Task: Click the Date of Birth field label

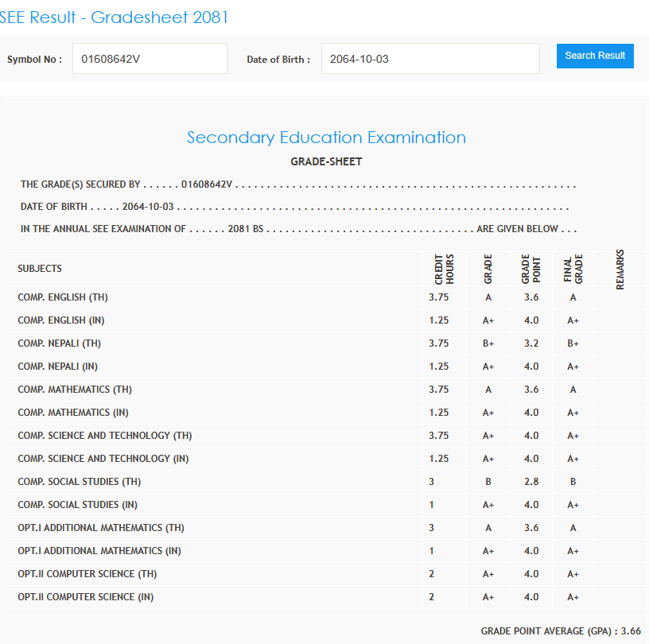Action: click(278, 60)
